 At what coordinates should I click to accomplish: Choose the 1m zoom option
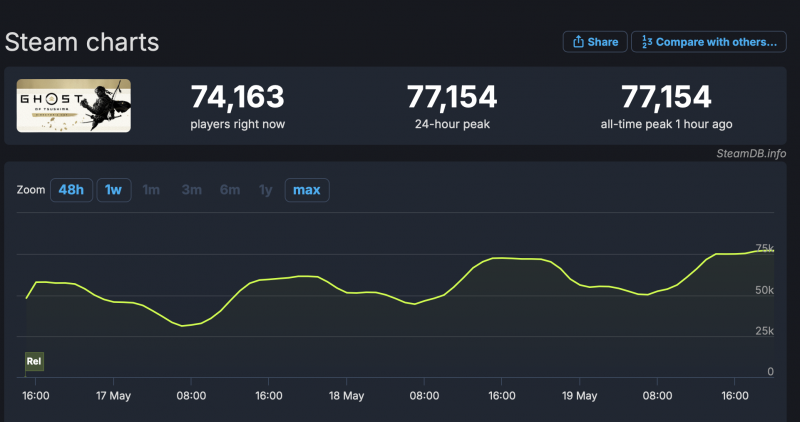click(151, 190)
